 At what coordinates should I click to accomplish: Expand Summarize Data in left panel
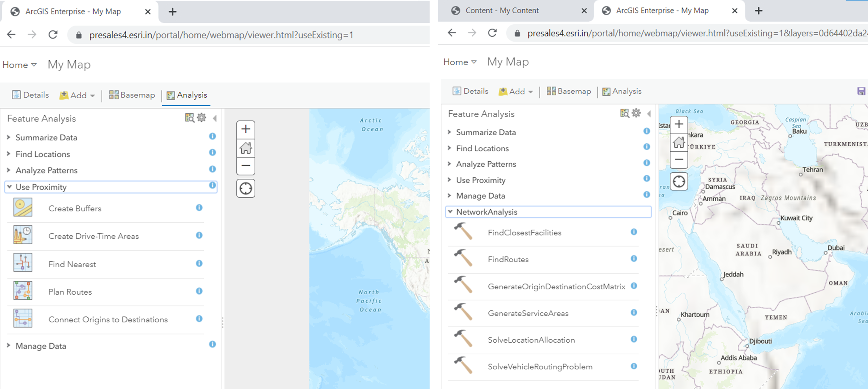click(x=46, y=138)
